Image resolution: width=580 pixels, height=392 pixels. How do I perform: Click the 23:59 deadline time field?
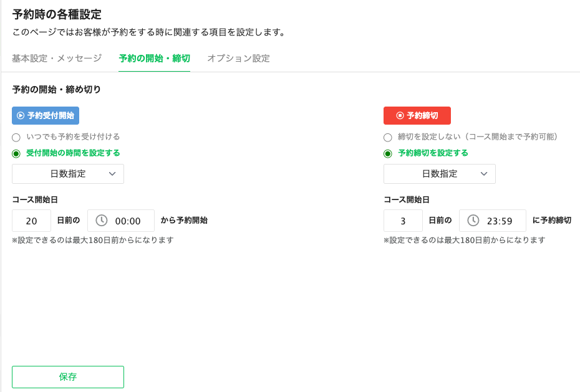pos(499,221)
